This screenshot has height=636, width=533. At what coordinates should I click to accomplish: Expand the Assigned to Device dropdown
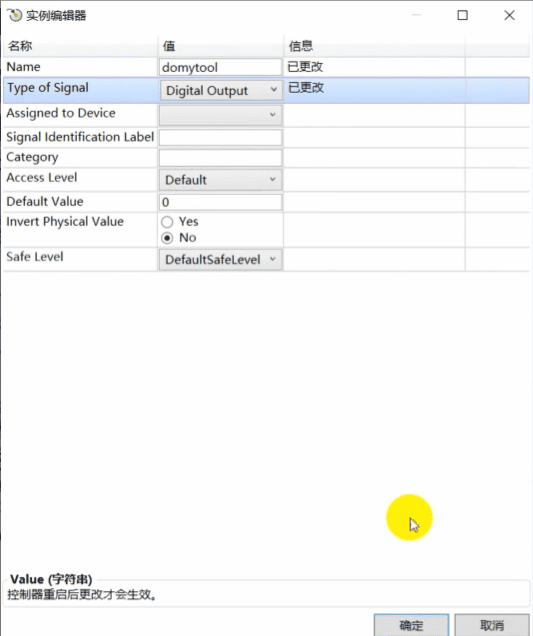[221, 115]
